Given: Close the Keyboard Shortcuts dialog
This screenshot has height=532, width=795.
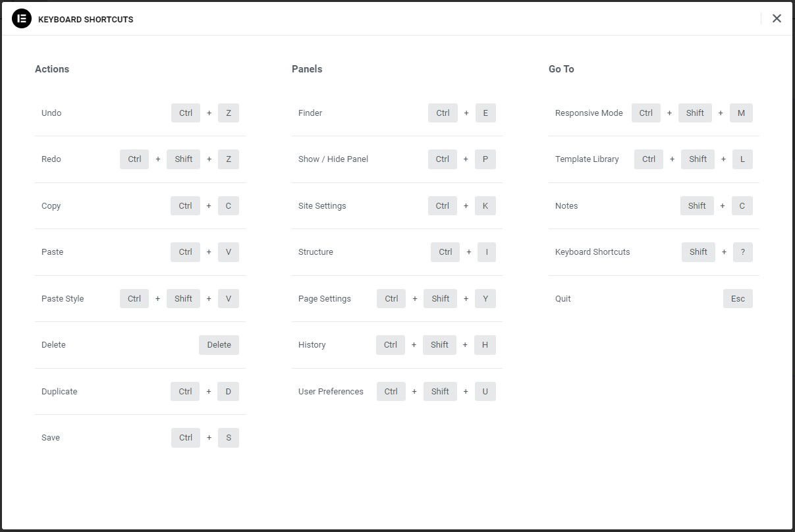Looking at the screenshot, I should click(777, 18).
